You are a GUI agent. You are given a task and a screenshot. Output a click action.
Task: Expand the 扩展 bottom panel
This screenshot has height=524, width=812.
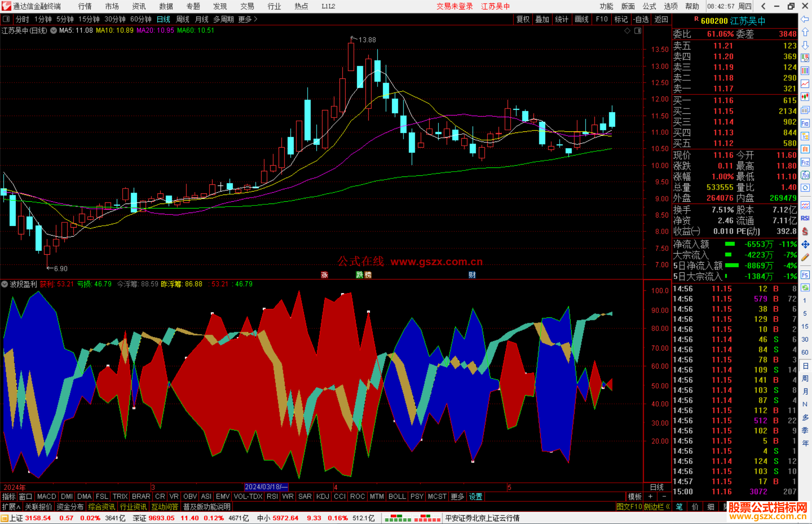pos(11,507)
